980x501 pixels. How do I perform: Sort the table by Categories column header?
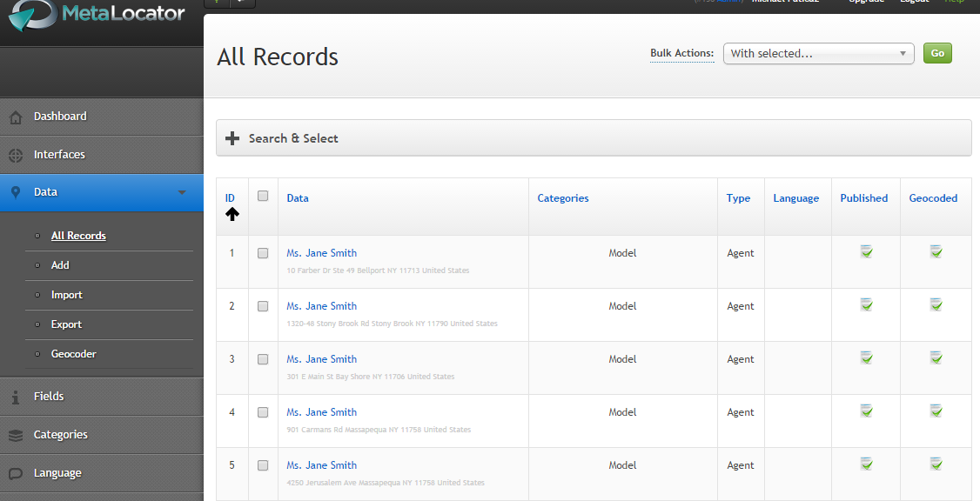point(563,198)
